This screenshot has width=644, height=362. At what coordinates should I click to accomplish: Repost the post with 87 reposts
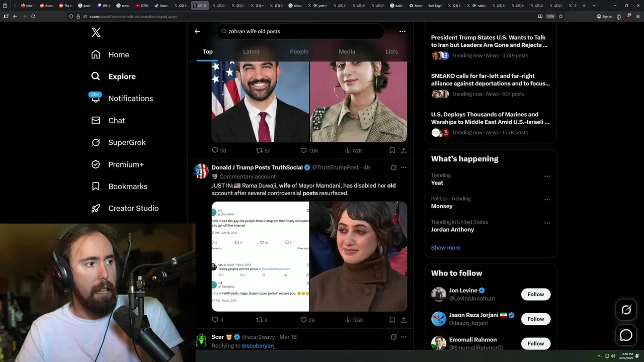tap(263, 150)
